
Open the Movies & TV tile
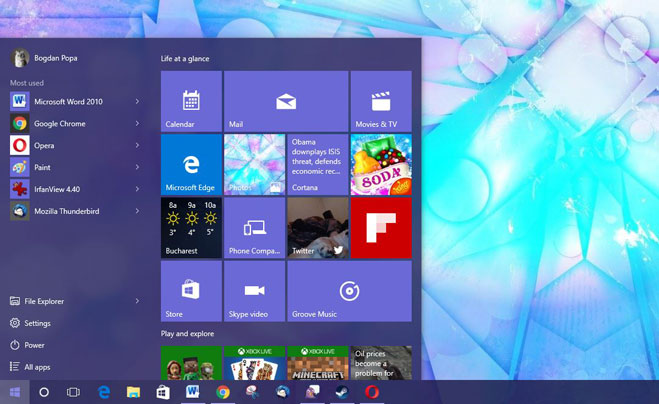381,101
